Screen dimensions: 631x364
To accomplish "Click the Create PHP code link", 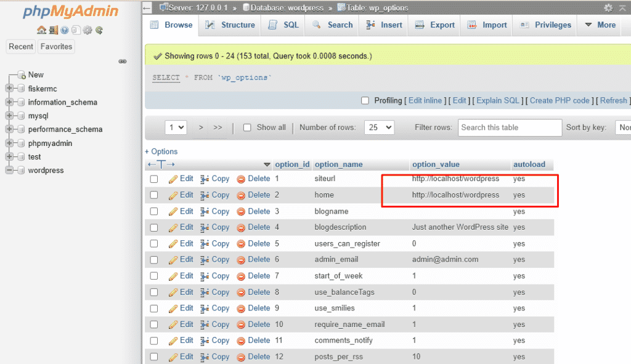I will point(560,100).
